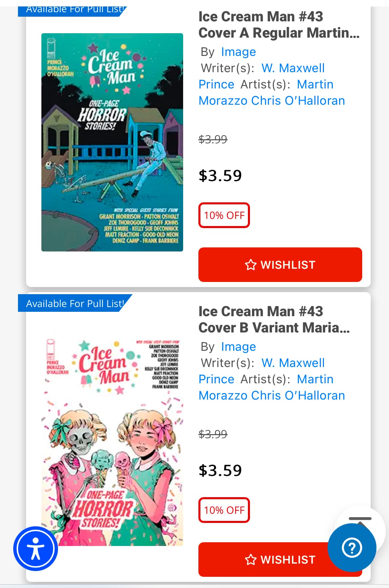Open Image publisher link for Cover A
The width and height of the screenshot is (389, 588).
238,52
